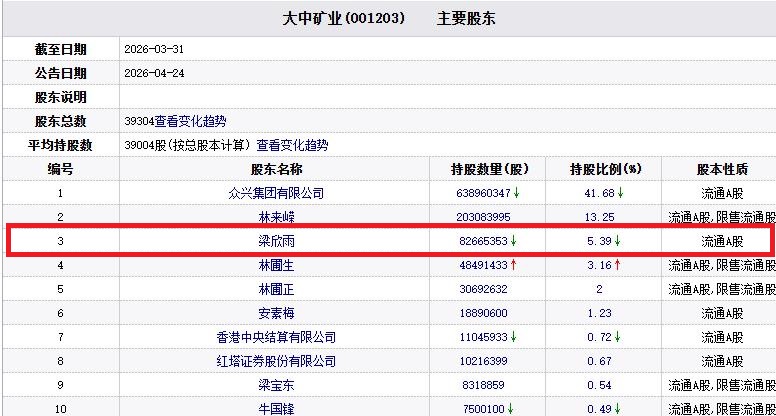Click green down arrow next to 11045933
This screenshot has height=416, width=776.
tap(513, 337)
